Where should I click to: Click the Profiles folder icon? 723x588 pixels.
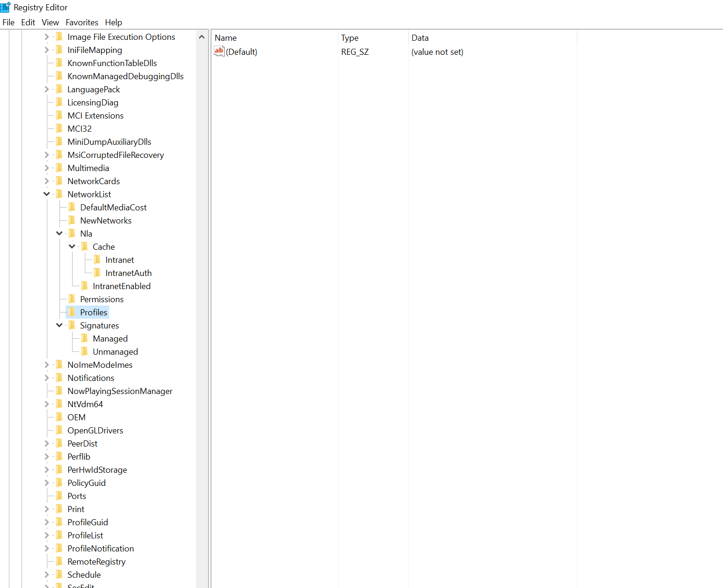[x=72, y=312]
